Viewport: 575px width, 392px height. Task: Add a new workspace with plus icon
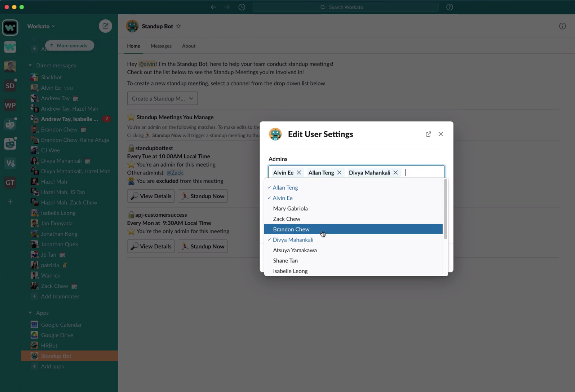coord(10,202)
